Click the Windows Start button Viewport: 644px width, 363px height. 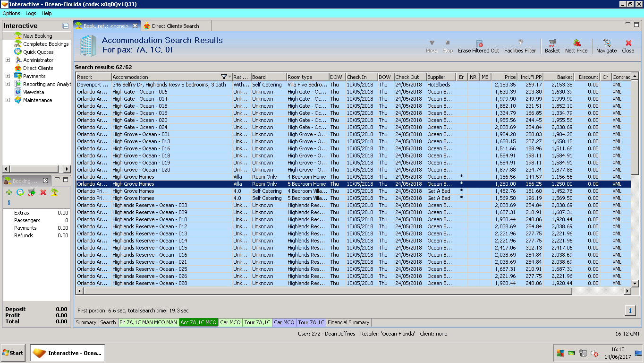pyautogui.click(x=13, y=353)
